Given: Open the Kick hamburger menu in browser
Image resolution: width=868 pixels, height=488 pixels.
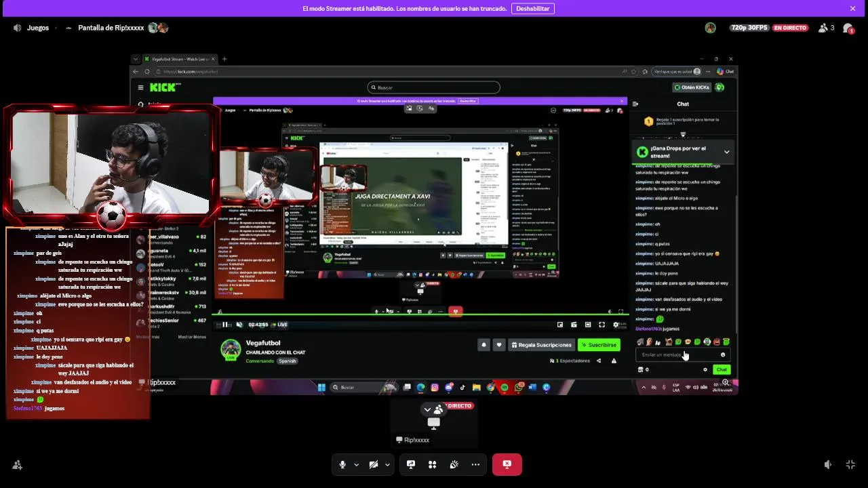Looking at the screenshot, I should coord(140,87).
